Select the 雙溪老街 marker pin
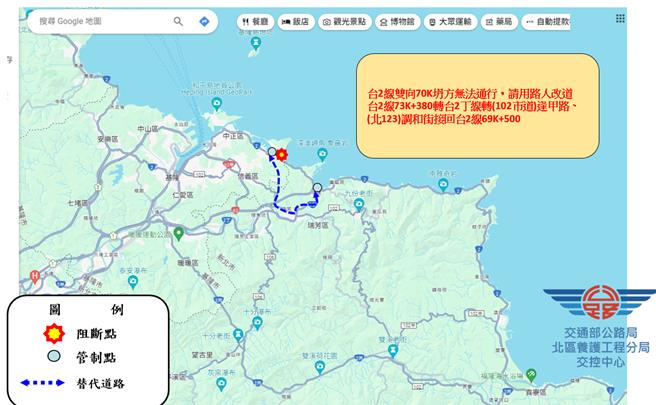The width and height of the screenshot is (656, 405). pyautogui.click(x=392, y=351)
